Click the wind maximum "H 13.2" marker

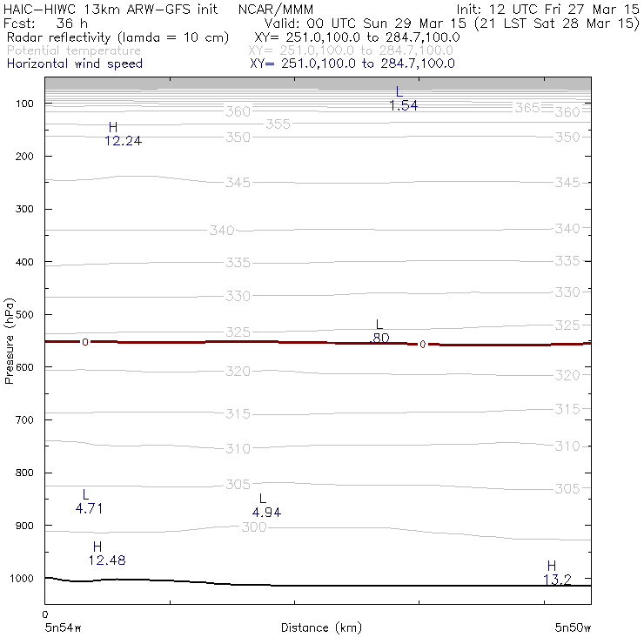point(557,573)
